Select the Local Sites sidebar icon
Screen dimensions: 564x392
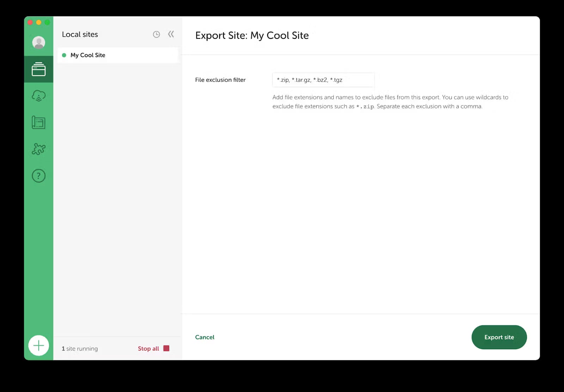pos(39,69)
